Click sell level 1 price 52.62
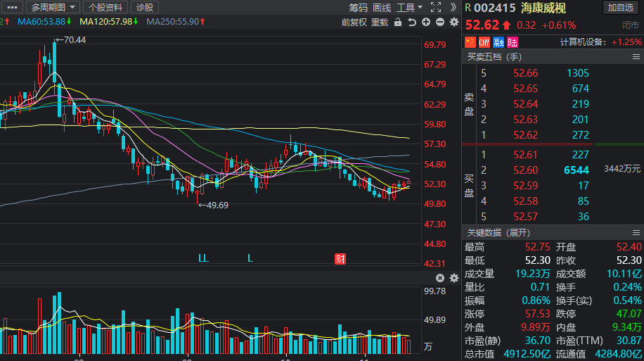Screen dimensions: 644x361 [525, 135]
